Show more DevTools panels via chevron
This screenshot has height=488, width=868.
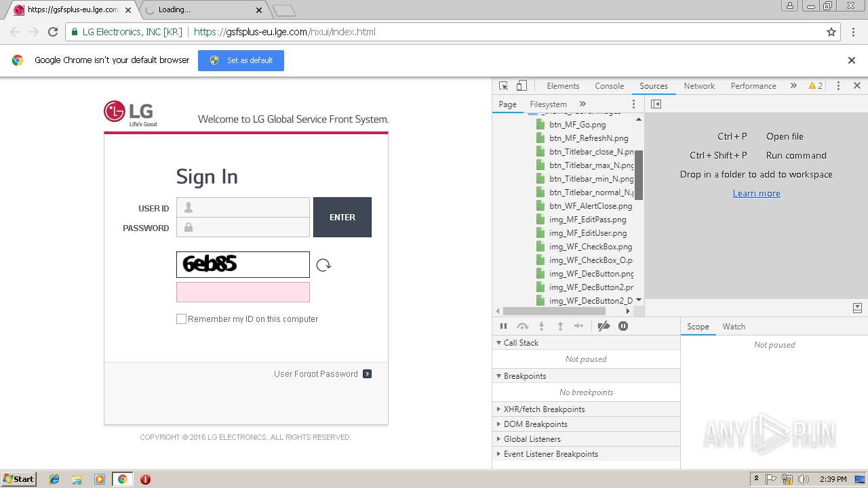(x=793, y=85)
